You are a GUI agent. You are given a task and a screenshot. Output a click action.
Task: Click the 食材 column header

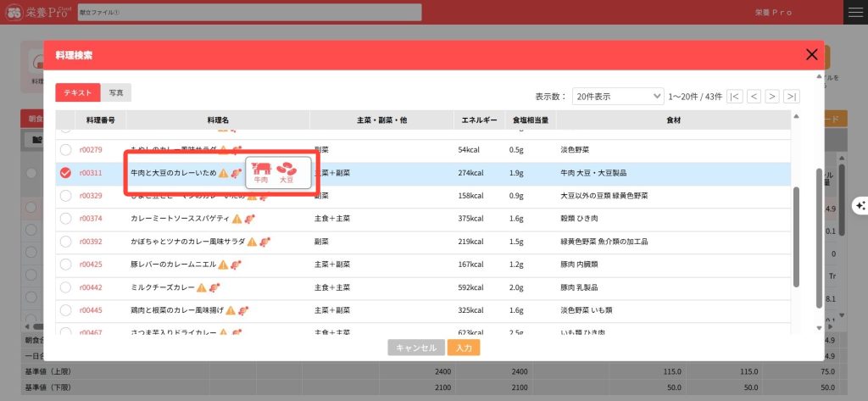pos(674,120)
